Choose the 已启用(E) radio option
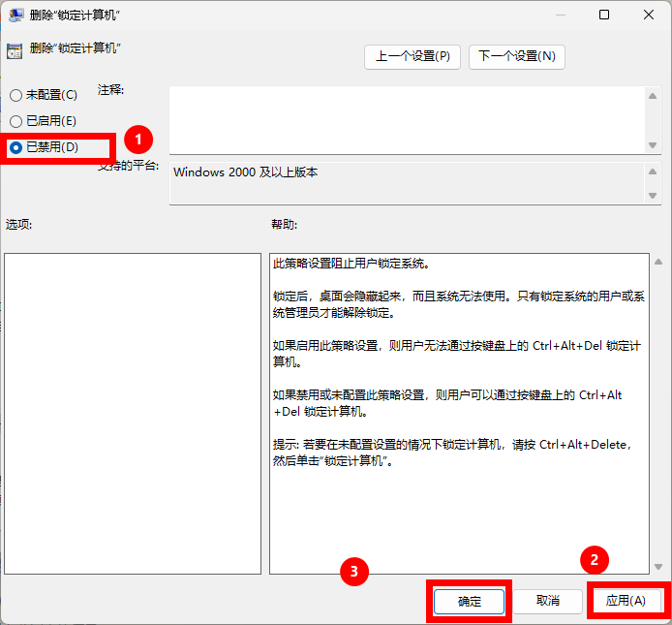 16,121
